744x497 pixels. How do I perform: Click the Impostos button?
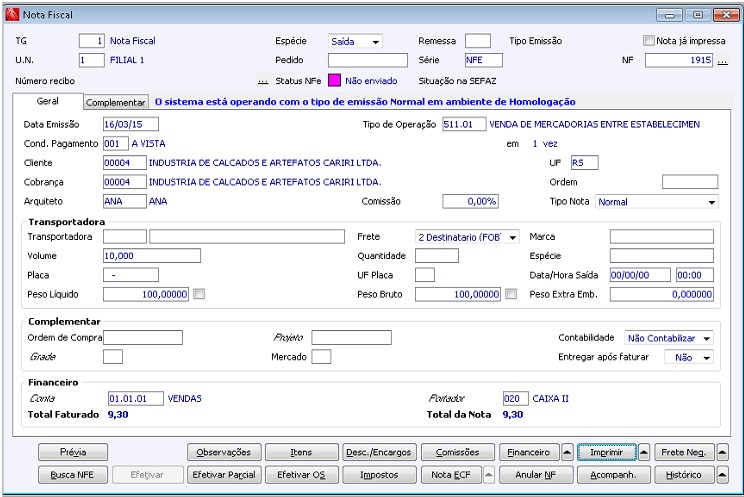click(x=379, y=475)
